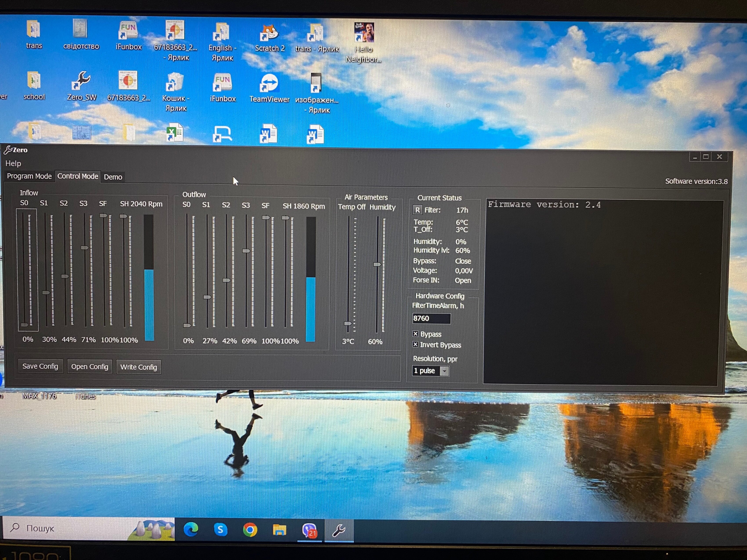Click the Humidity slider handle

point(377,264)
